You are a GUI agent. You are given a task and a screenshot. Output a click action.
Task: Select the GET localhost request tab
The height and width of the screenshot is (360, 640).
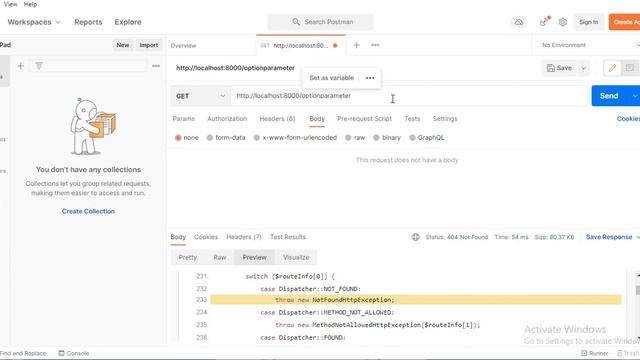300,45
